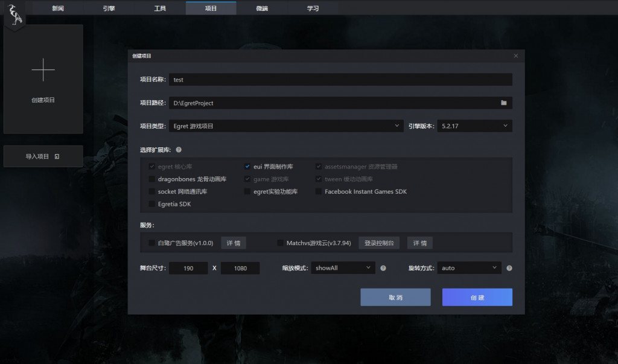This screenshot has width=618, height=364.
Task: Enable egret实验功能库 checkbox
Action: [247, 192]
